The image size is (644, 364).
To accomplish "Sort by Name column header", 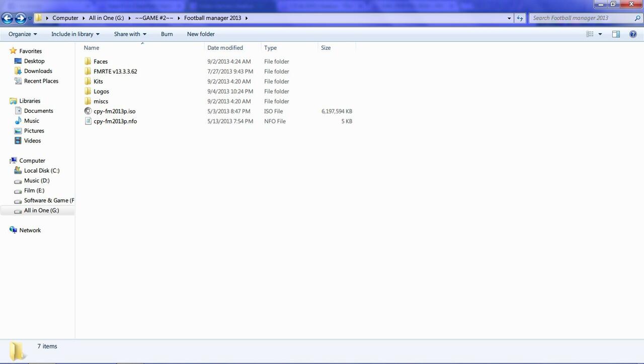I will click(x=142, y=48).
